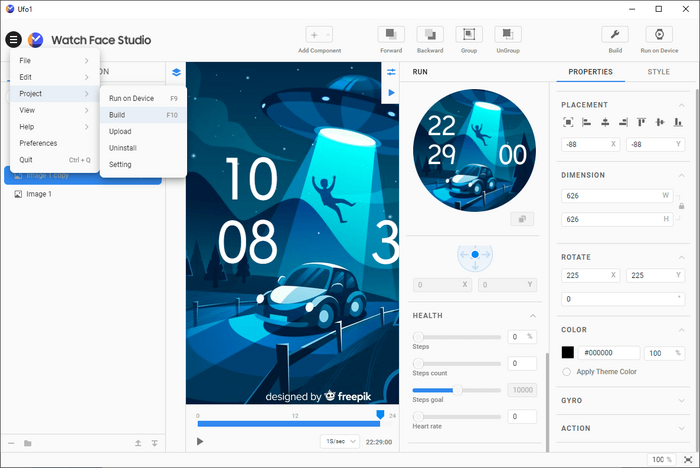Click Preferences in the main menu
Image resolution: width=700 pixels, height=468 pixels.
point(39,143)
